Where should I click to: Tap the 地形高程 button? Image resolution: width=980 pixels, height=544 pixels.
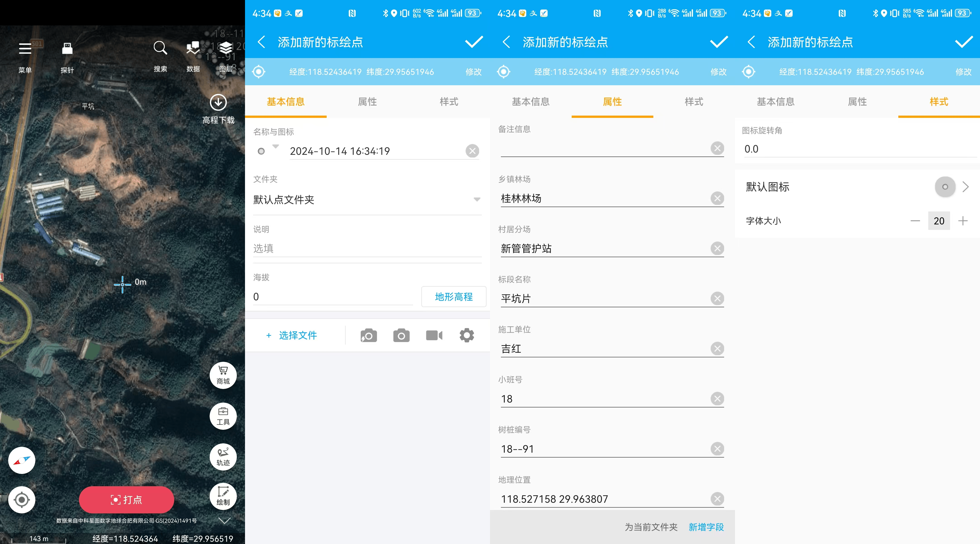coord(453,296)
